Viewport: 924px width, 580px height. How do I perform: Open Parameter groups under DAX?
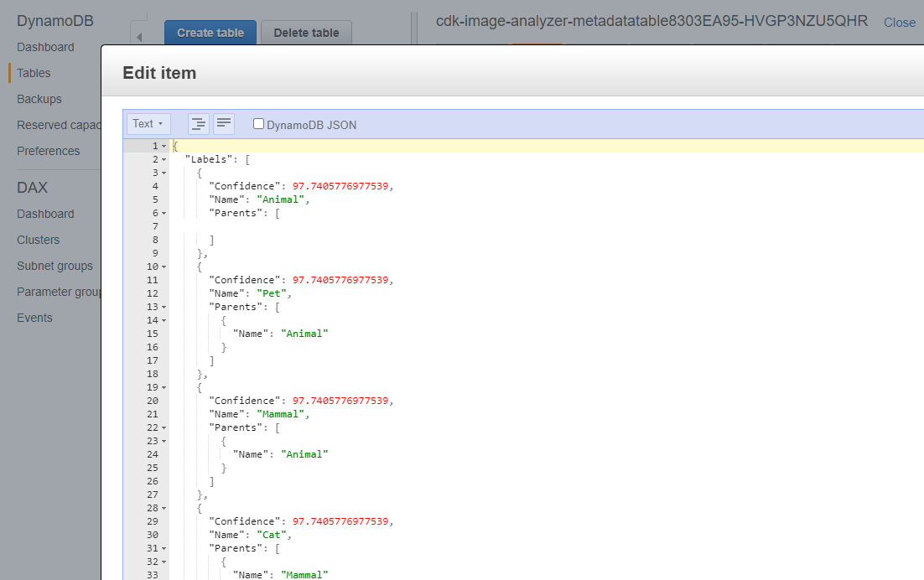point(59,292)
